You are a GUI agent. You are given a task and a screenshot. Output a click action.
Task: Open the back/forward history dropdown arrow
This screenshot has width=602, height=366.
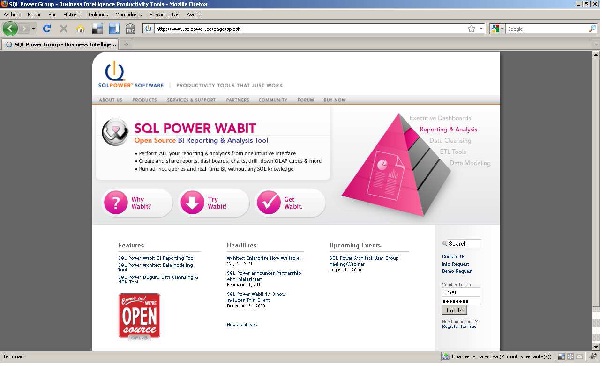[34, 29]
